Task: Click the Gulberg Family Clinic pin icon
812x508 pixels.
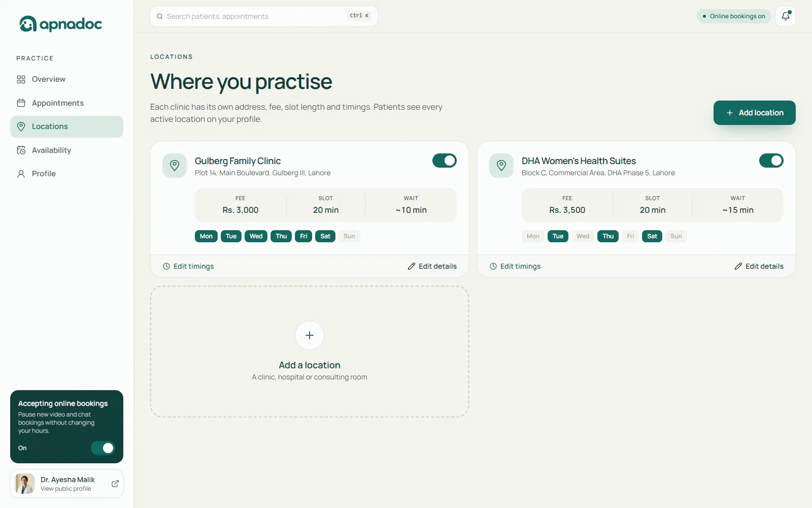Action: coord(175,166)
